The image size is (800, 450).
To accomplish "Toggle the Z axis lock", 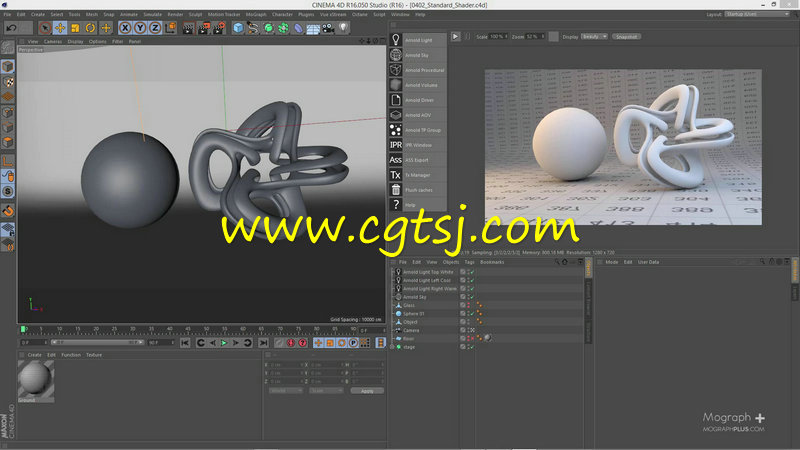I will point(155,28).
